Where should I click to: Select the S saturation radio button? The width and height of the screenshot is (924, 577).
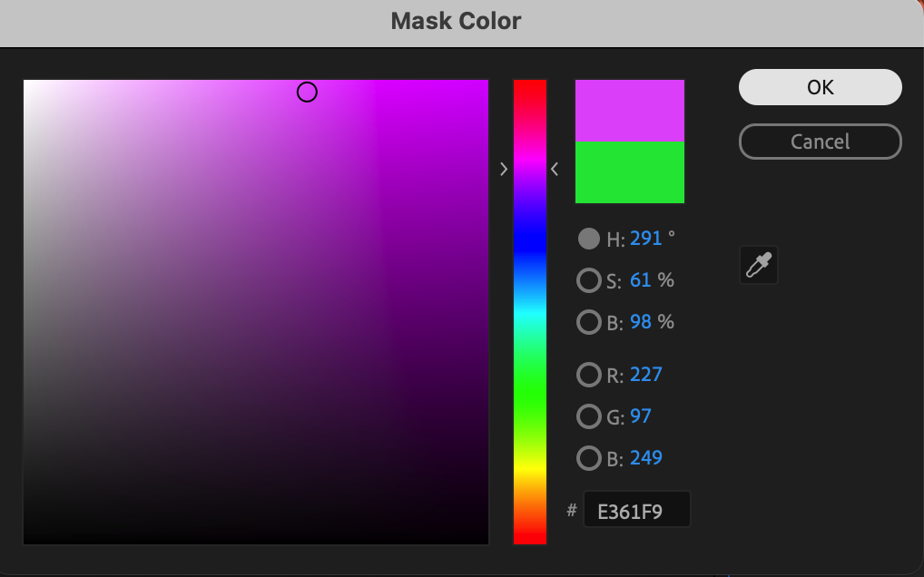589,281
